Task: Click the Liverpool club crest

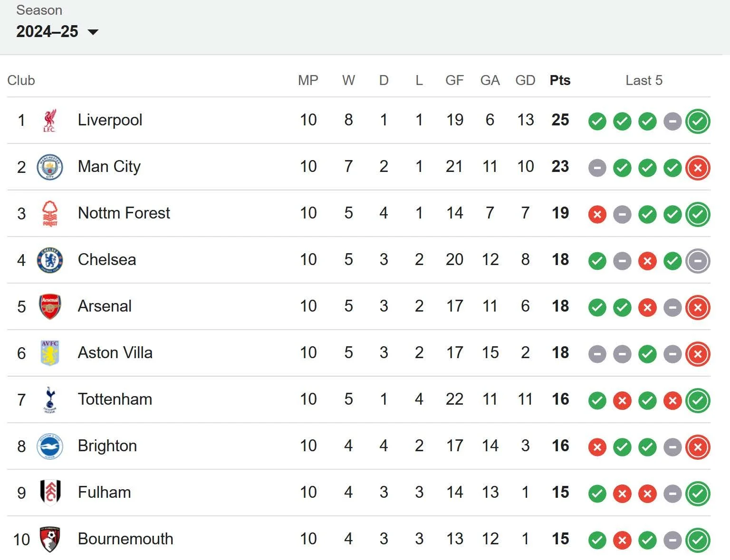Action: pos(49,120)
